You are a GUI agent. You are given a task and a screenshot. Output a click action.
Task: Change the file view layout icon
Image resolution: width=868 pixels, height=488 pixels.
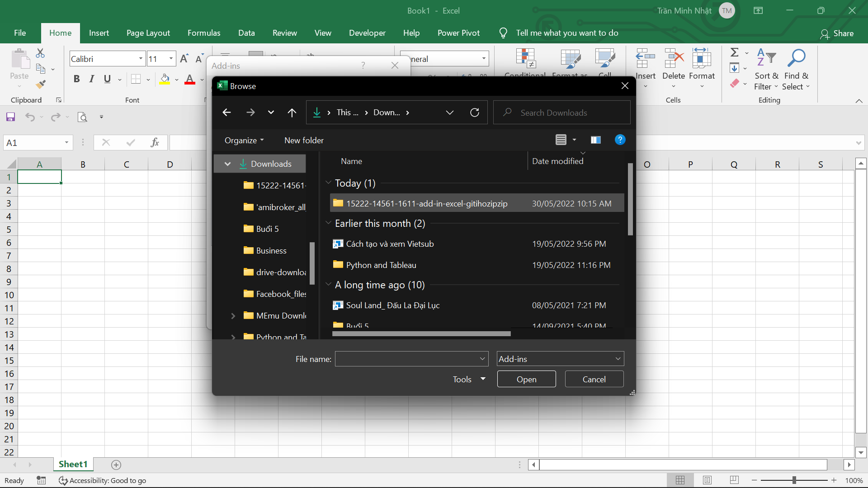pos(561,140)
